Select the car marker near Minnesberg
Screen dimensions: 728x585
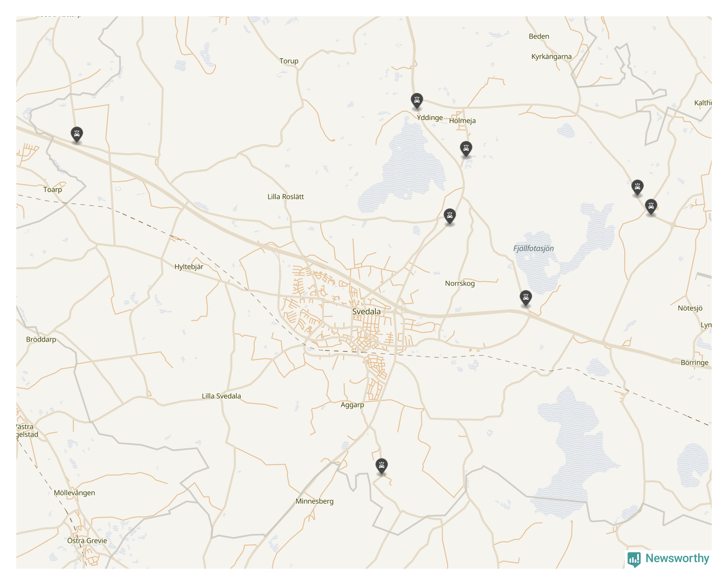(382, 466)
